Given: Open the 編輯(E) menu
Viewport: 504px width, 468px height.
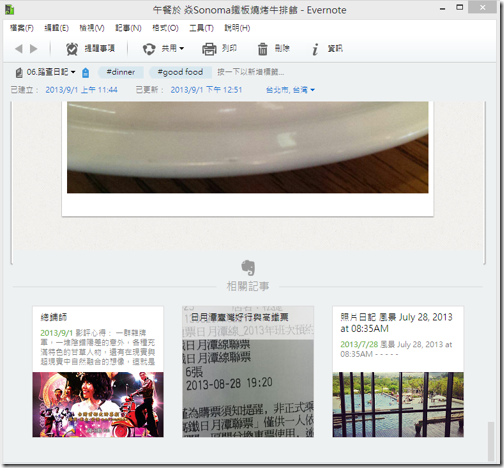Looking at the screenshot, I should pos(56,28).
